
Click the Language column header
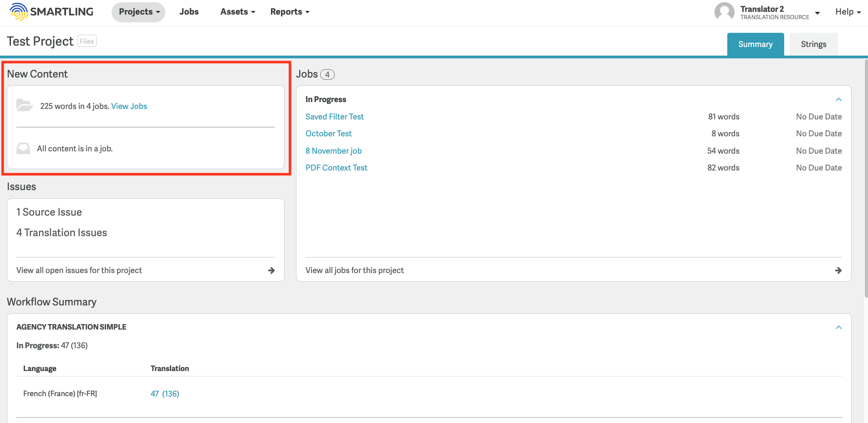click(x=40, y=368)
